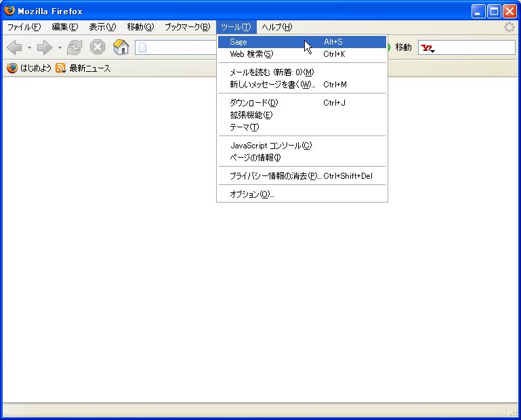Minimize the Firefox window

click(478, 12)
